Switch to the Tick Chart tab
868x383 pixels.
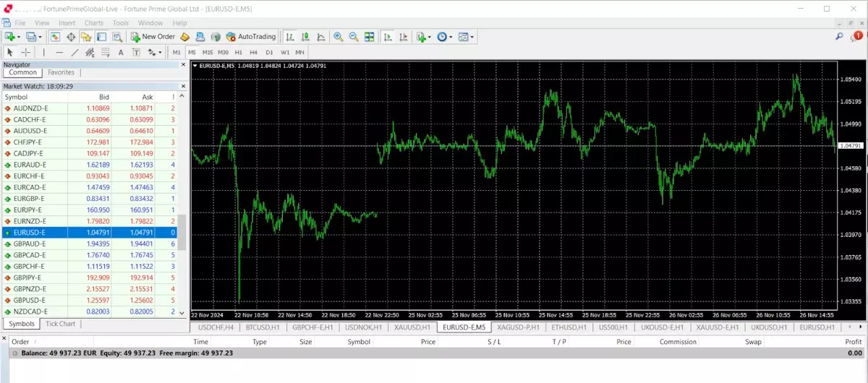[x=61, y=324]
